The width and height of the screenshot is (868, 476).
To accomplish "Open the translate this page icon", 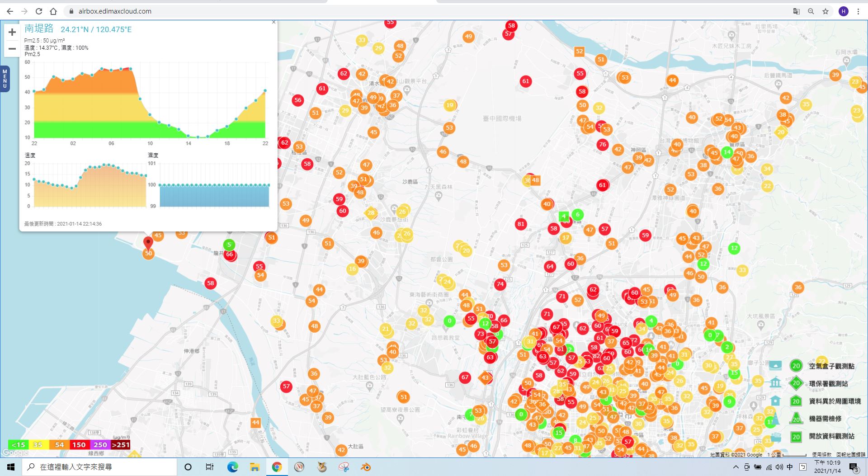I will pyautogui.click(x=797, y=11).
